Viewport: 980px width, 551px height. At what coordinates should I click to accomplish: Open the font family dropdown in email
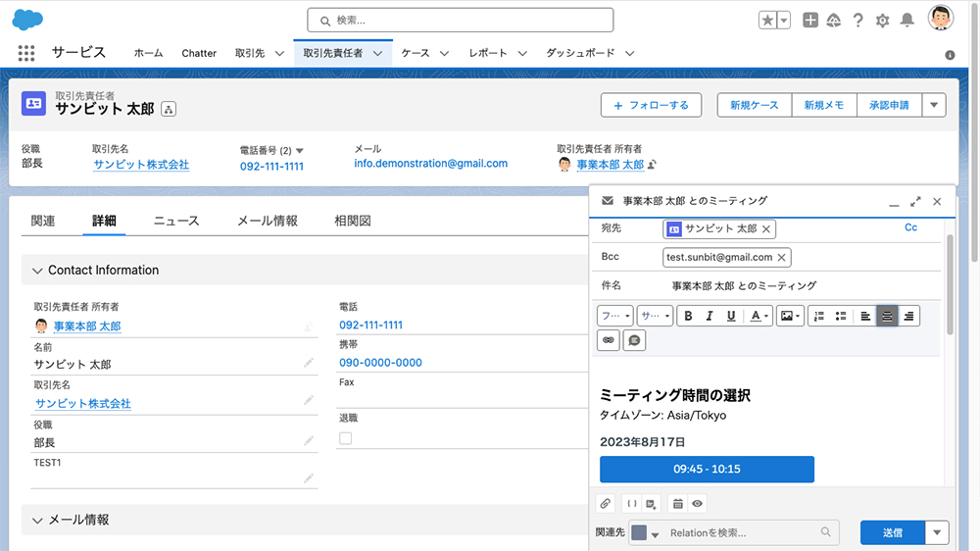tap(615, 316)
